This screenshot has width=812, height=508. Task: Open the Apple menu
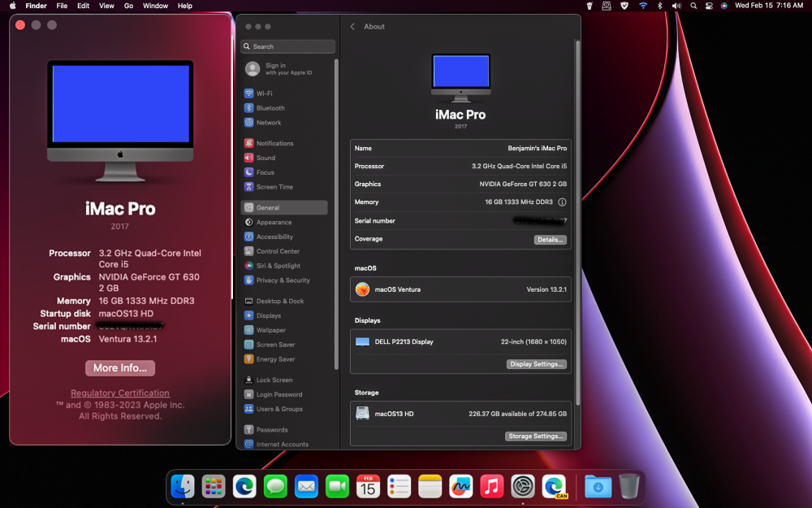point(12,6)
